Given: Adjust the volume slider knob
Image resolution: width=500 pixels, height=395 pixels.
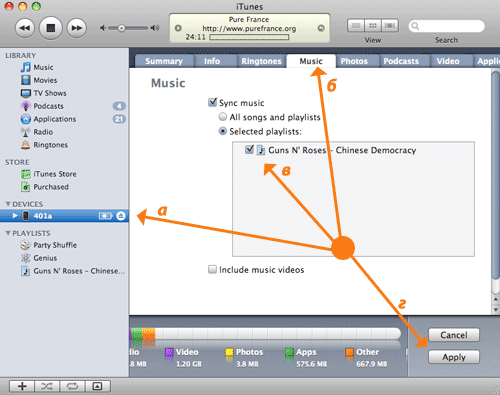Looking at the screenshot, I should 121,28.
